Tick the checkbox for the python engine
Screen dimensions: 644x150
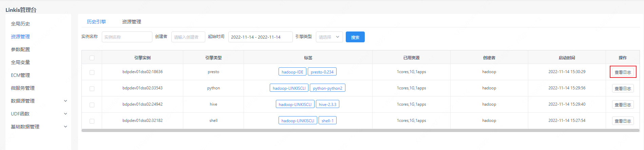coord(92,89)
